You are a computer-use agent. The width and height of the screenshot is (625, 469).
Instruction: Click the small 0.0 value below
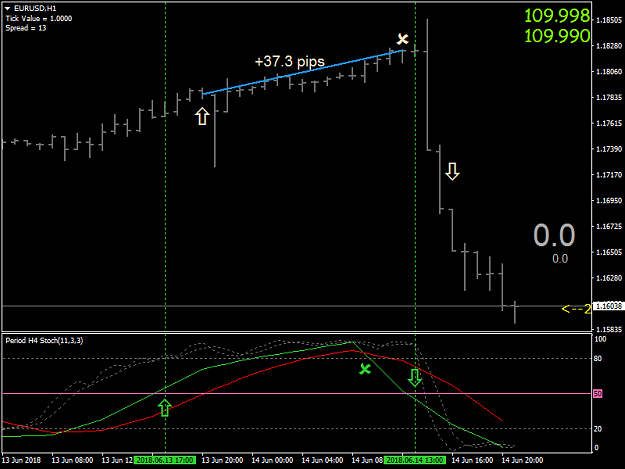(x=560, y=259)
